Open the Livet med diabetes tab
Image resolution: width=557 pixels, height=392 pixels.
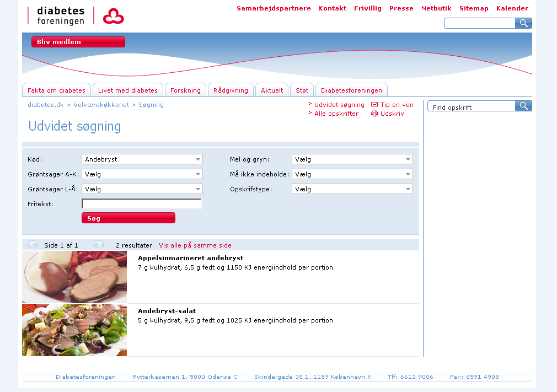[128, 90]
